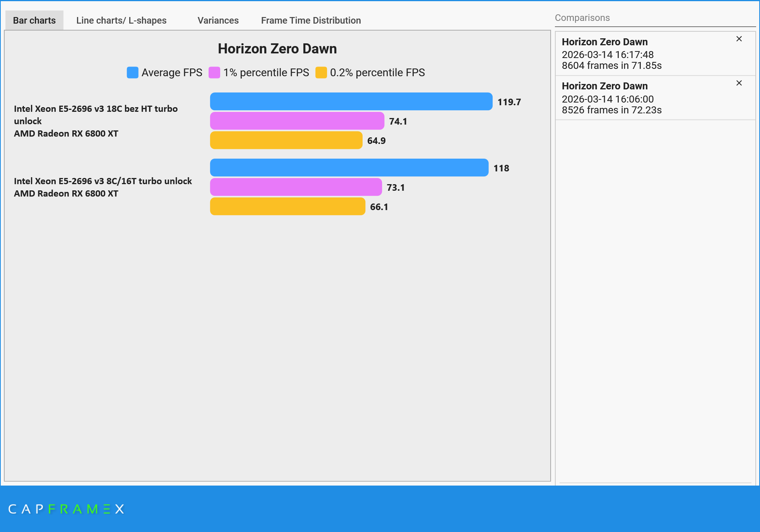Toggle the 0.2% percentile FPS legend swatch
This screenshot has width=760, height=532.
(x=321, y=72)
